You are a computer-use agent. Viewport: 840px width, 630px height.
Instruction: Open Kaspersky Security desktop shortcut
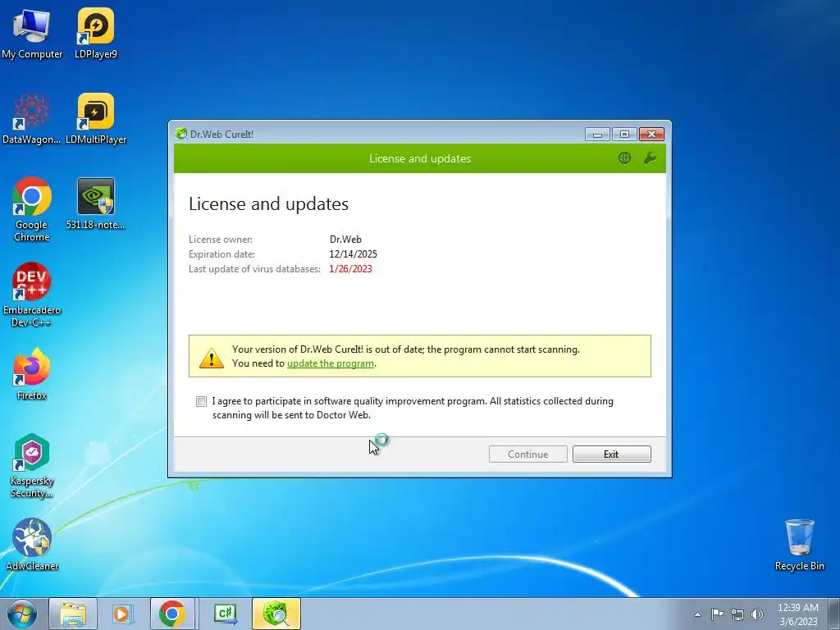click(32, 466)
